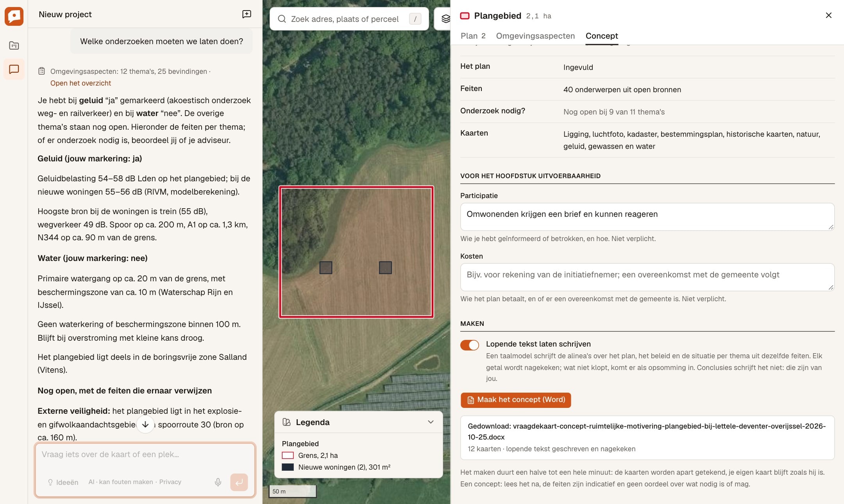Collapse the Legenda panel chevron
844x504 pixels.
[x=431, y=422]
